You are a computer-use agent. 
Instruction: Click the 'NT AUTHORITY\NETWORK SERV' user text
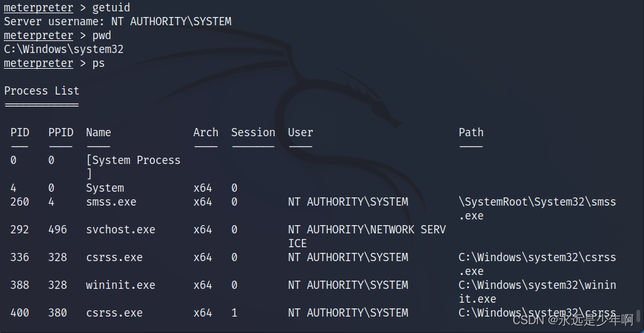click(x=367, y=230)
